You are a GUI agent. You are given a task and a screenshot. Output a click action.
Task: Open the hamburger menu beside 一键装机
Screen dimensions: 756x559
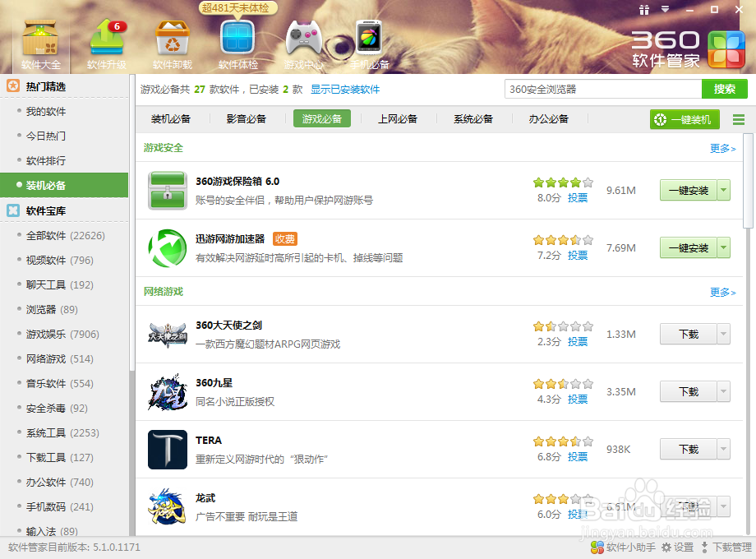point(738,118)
